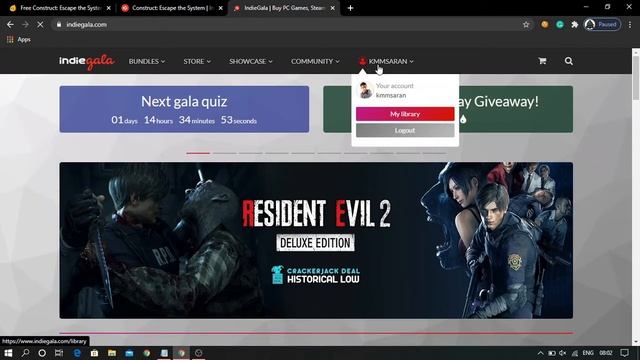Bookmark this page with the star icon
Screen dimensions: 640x360
(526, 24)
